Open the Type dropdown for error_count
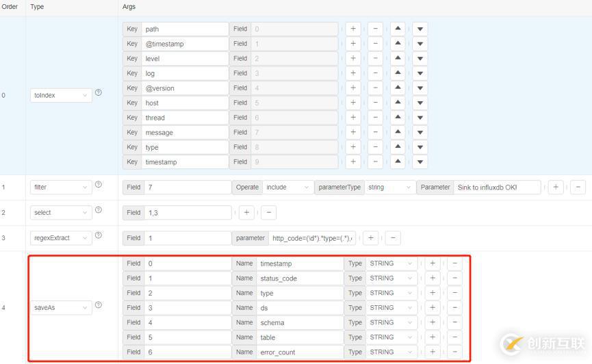 pyautogui.click(x=392, y=352)
